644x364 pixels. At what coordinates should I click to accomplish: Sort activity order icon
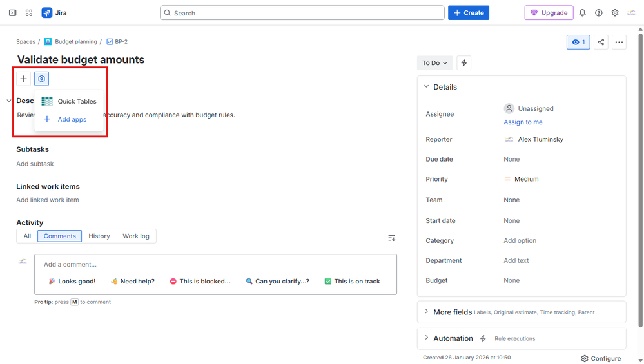(x=391, y=238)
